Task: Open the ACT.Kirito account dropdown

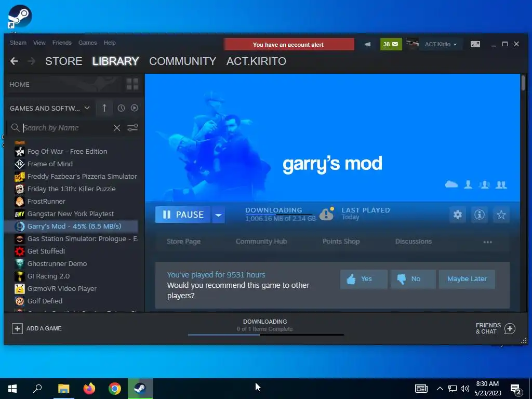Action: [x=441, y=44]
